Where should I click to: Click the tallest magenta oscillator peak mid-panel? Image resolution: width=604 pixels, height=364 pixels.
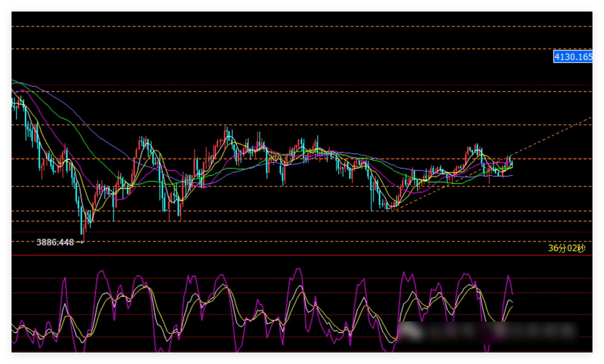point(299,269)
